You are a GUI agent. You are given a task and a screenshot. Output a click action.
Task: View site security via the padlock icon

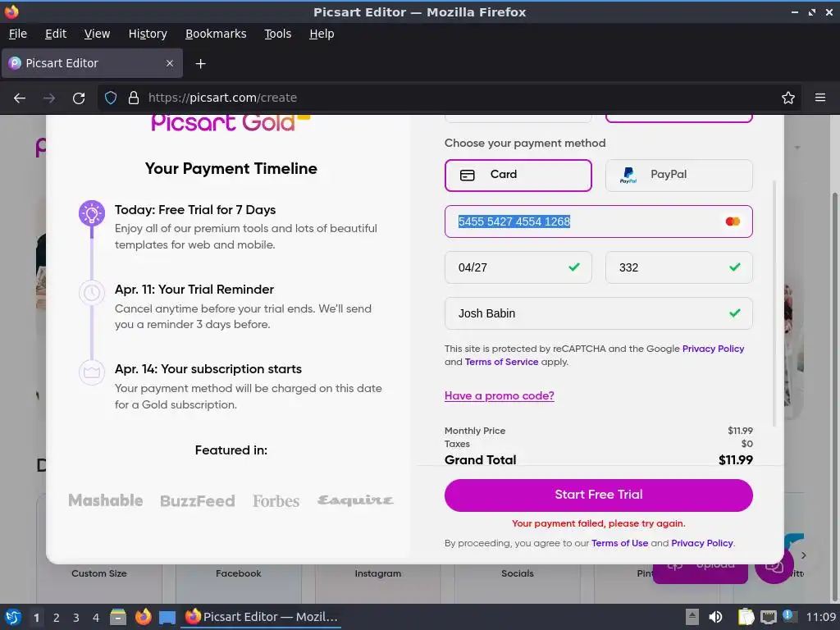click(134, 98)
